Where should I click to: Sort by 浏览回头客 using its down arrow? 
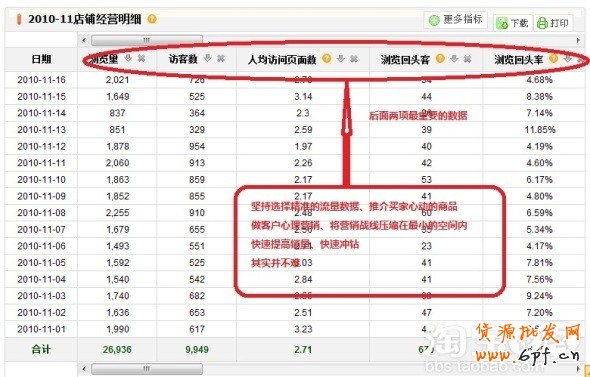point(454,58)
